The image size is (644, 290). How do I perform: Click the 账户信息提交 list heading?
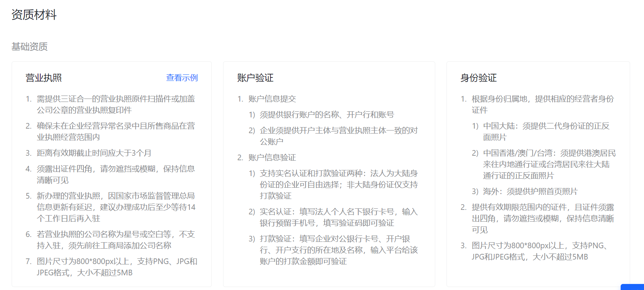pos(272,99)
